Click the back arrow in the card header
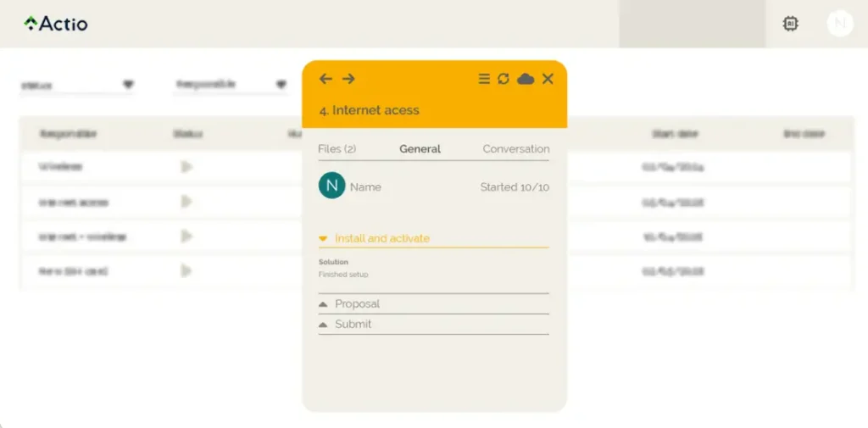The width and height of the screenshot is (868, 428). pos(325,79)
